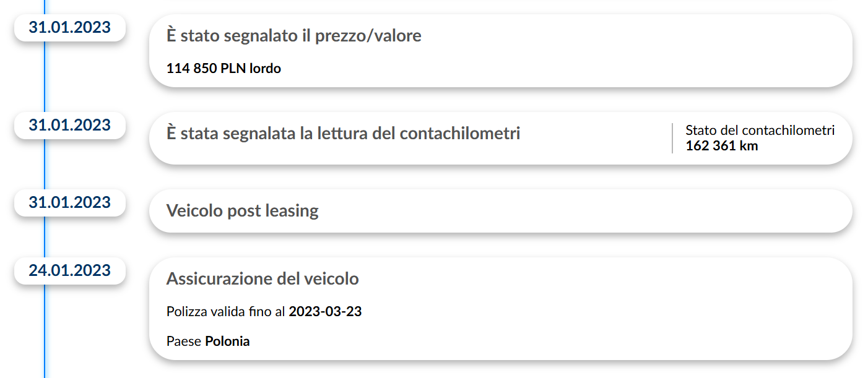Click the timeline line above the topmost date badge
This screenshot has height=378, width=868.
(x=45, y=6)
